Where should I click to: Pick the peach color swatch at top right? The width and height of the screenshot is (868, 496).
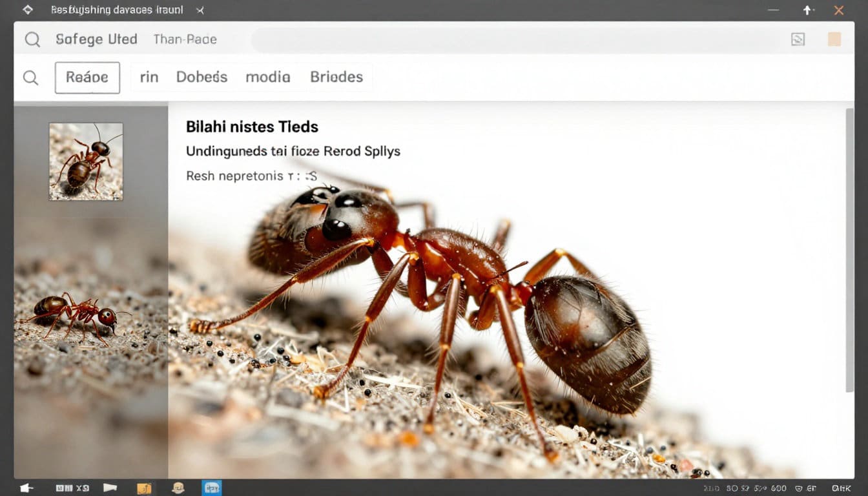[x=834, y=39]
